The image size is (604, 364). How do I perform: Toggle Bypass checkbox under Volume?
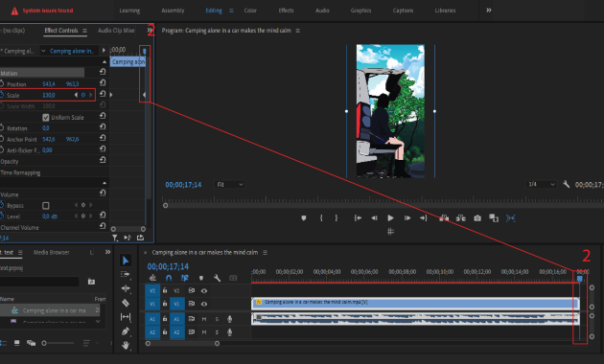[46, 206]
